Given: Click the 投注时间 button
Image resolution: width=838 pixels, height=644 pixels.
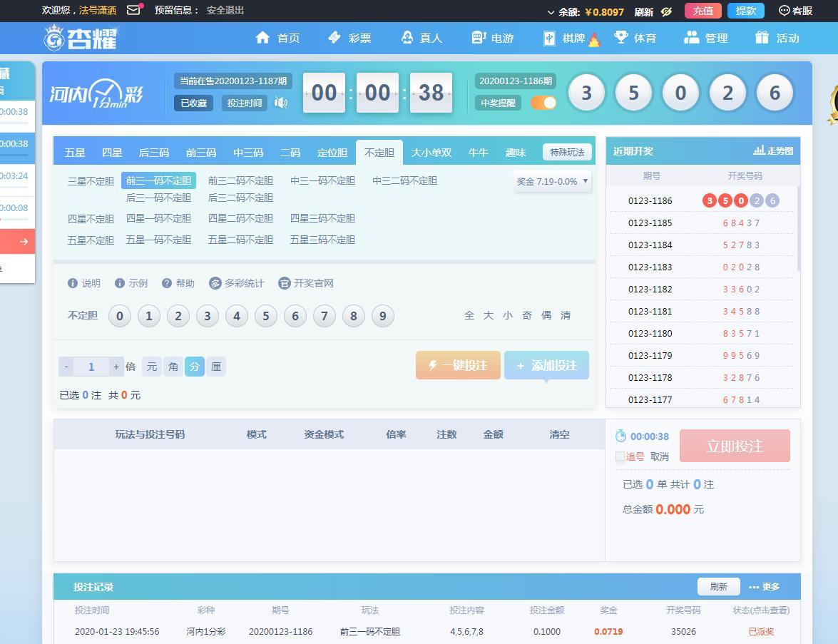Looking at the screenshot, I should pyautogui.click(x=244, y=103).
